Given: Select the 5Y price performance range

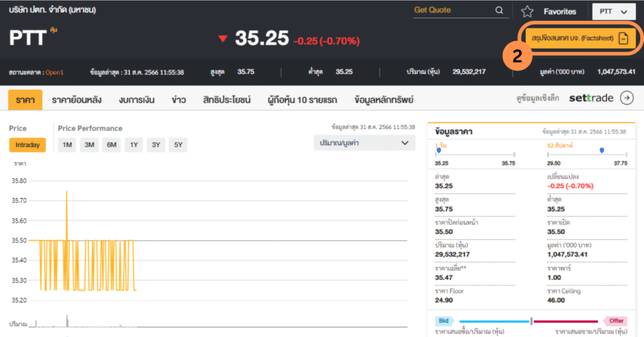Looking at the screenshot, I should coord(178,145).
